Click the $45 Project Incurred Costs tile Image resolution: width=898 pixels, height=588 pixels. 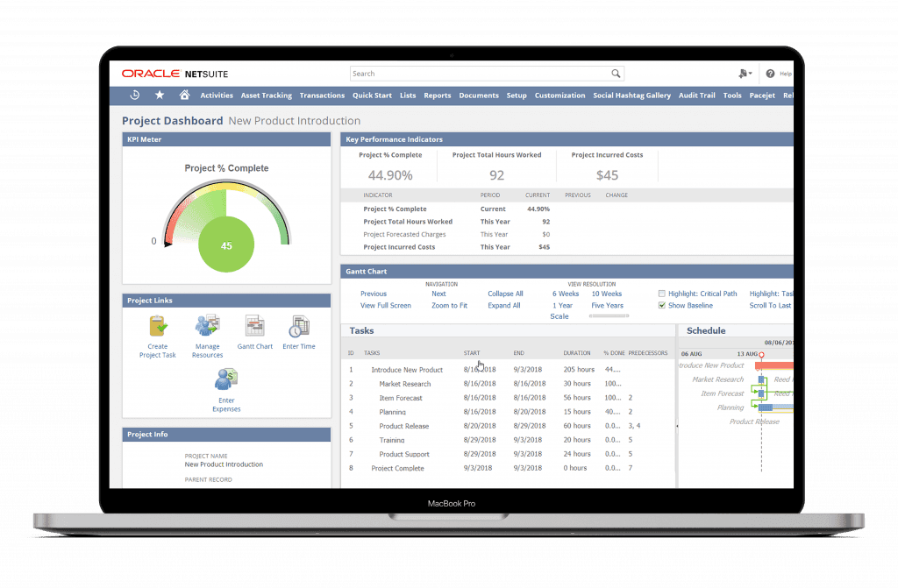(x=607, y=166)
